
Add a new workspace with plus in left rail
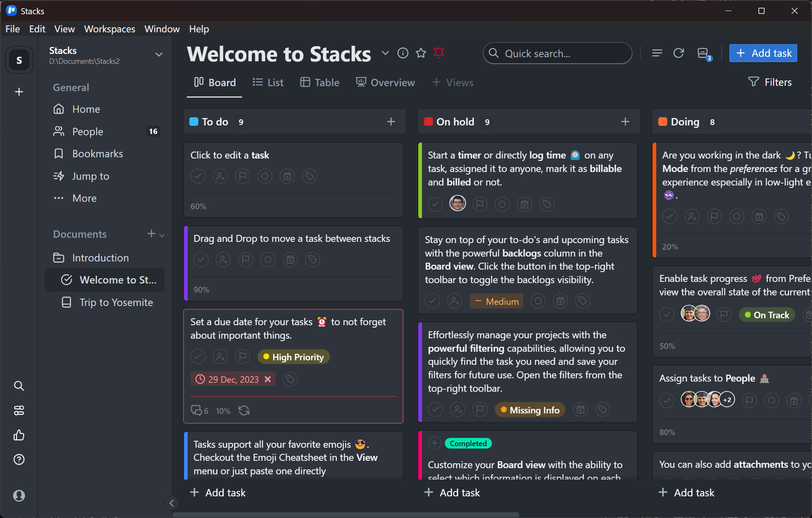19,92
